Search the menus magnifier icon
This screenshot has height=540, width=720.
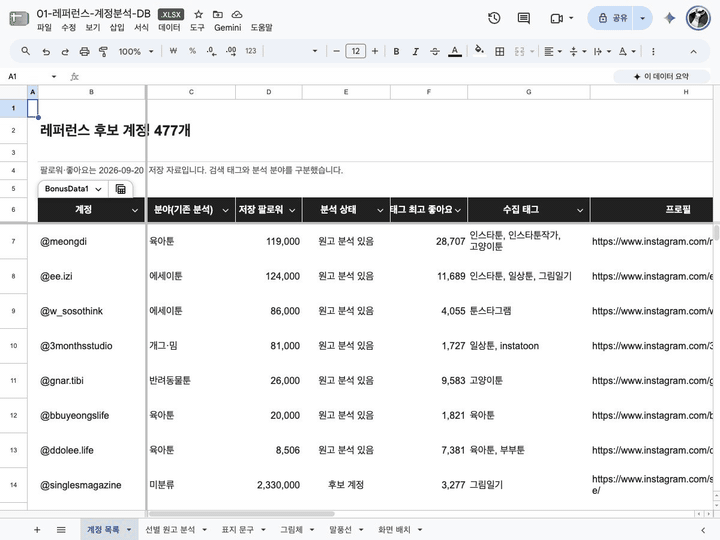click(26, 51)
